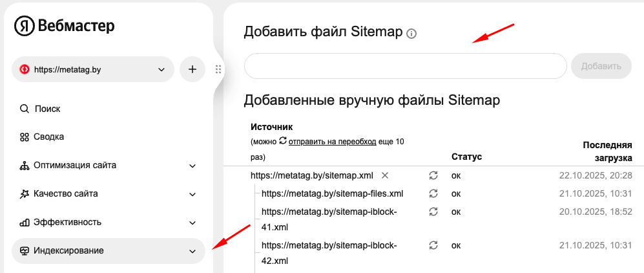Click the Поиск magnifier icon
This screenshot has width=644, height=273.
pos(25,109)
